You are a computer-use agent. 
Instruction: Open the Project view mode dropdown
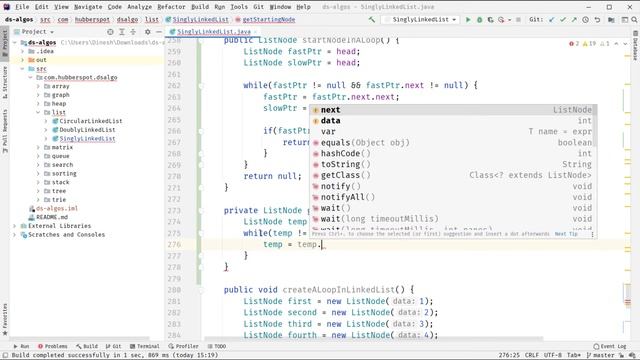point(37,31)
